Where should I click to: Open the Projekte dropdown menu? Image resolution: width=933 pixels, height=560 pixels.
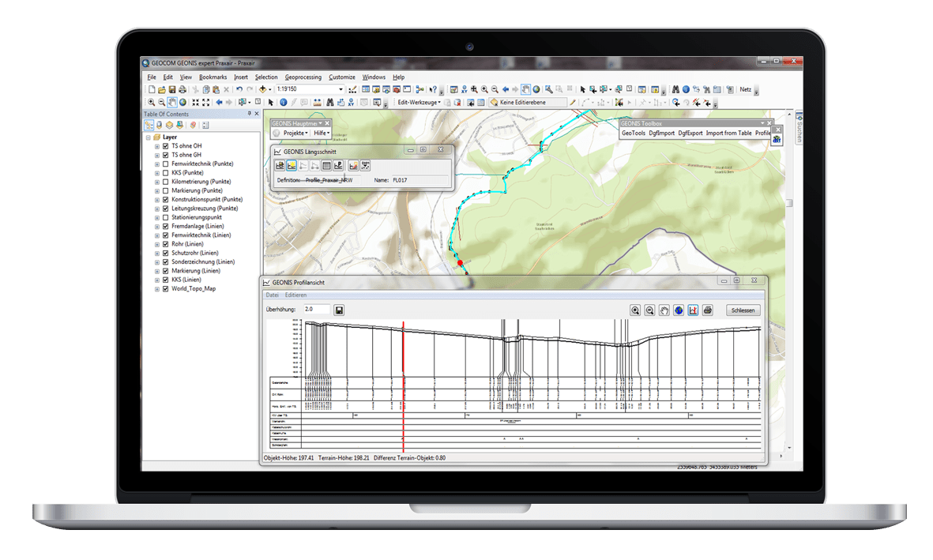295,133
